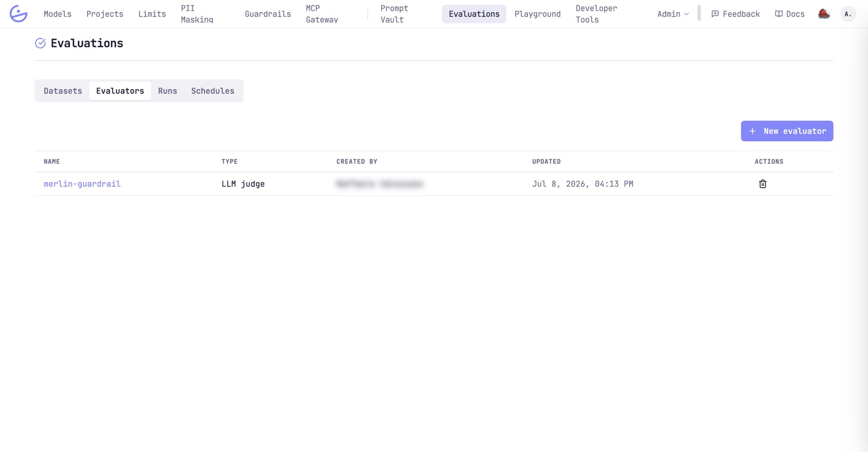Click the 'LLM judge' type cell
The image size is (868, 452).
tap(243, 184)
